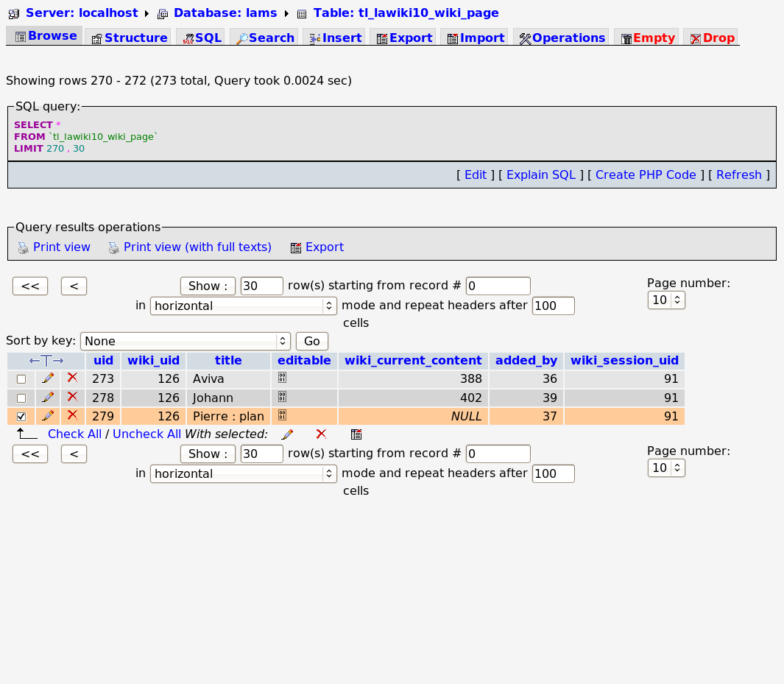Open the top Page number dropdown

pyautogui.click(x=666, y=300)
